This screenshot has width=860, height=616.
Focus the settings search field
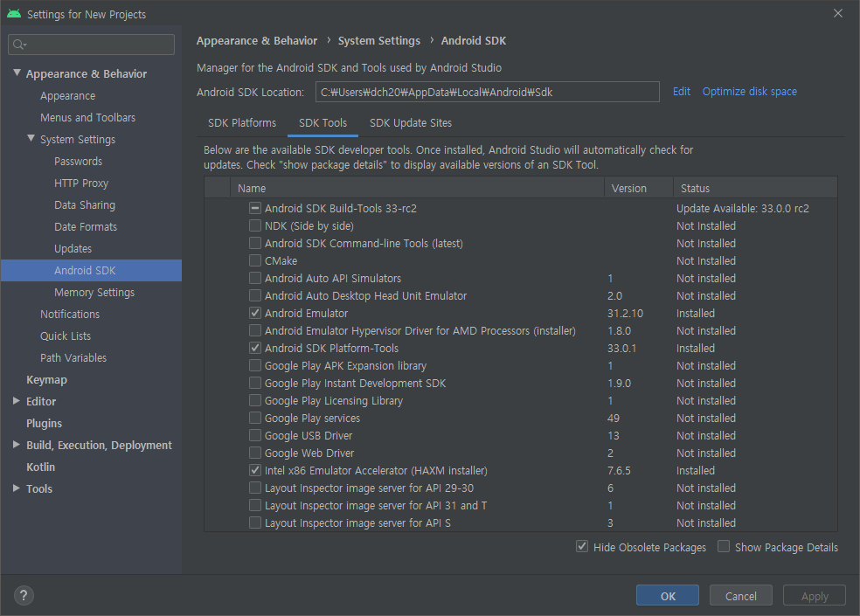91,45
